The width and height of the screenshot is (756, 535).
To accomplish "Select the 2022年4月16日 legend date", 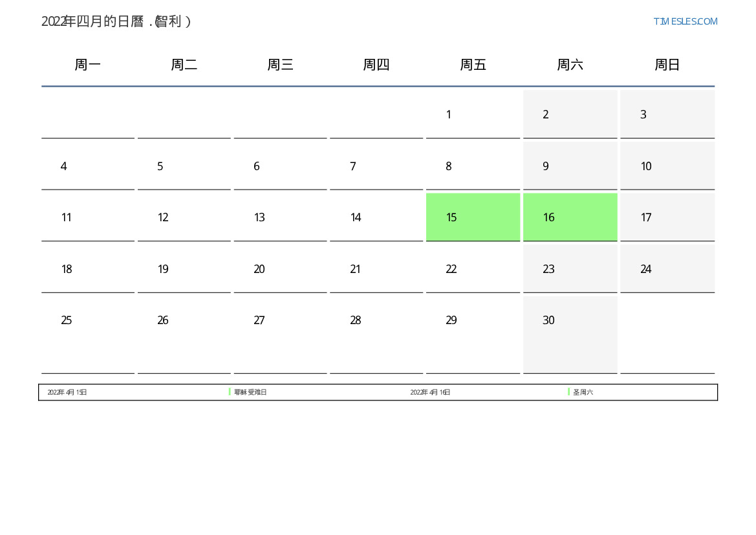I will (430, 393).
